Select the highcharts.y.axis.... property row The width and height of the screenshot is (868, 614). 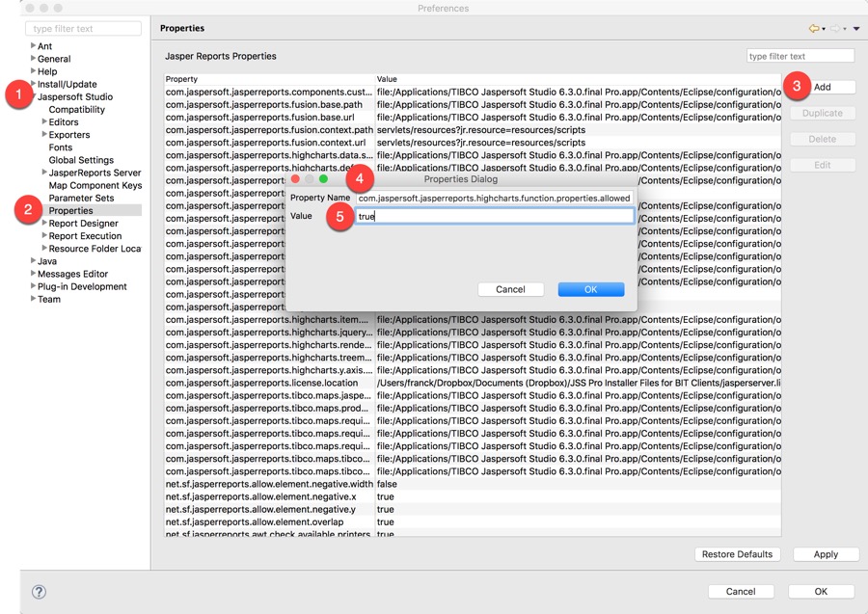(x=473, y=370)
